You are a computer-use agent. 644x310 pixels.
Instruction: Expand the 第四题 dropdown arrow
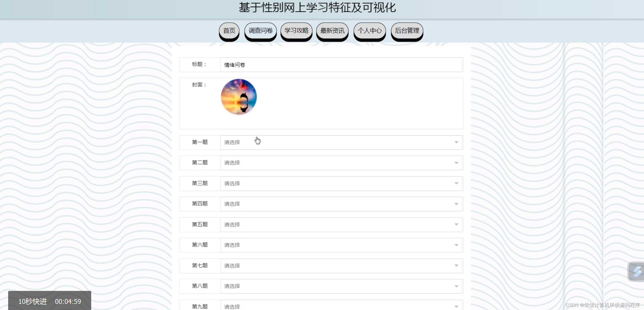(x=456, y=204)
